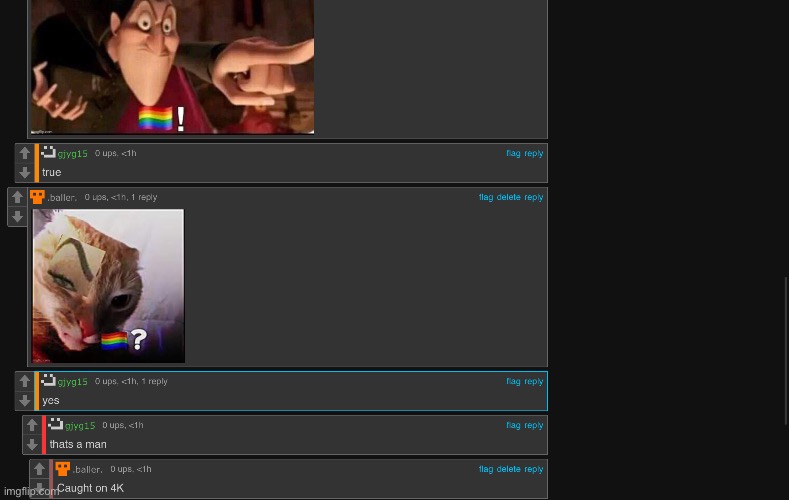This screenshot has width=789, height=500.
Task: Upvote gjyg15's "yes" comment
Action: point(25,381)
